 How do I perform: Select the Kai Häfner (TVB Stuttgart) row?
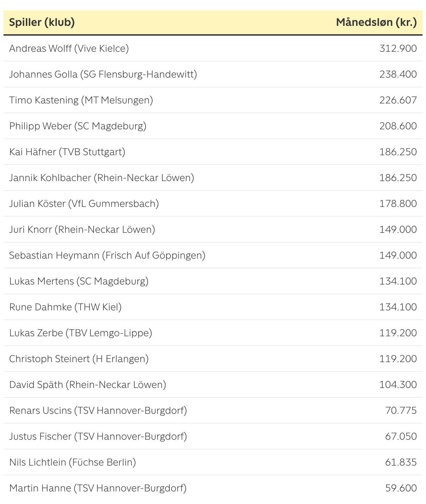pos(67,152)
